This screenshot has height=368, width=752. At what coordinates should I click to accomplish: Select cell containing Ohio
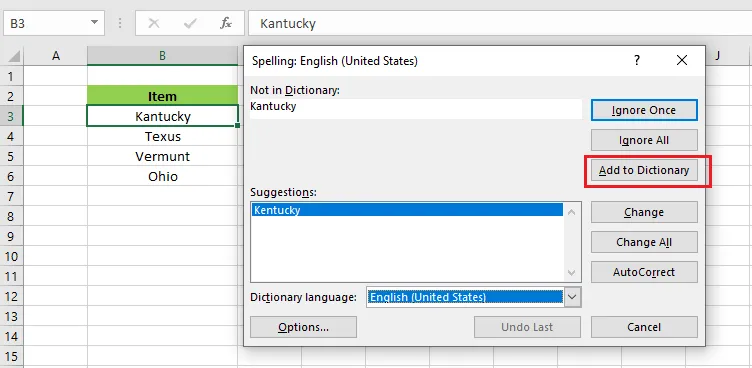(163, 177)
